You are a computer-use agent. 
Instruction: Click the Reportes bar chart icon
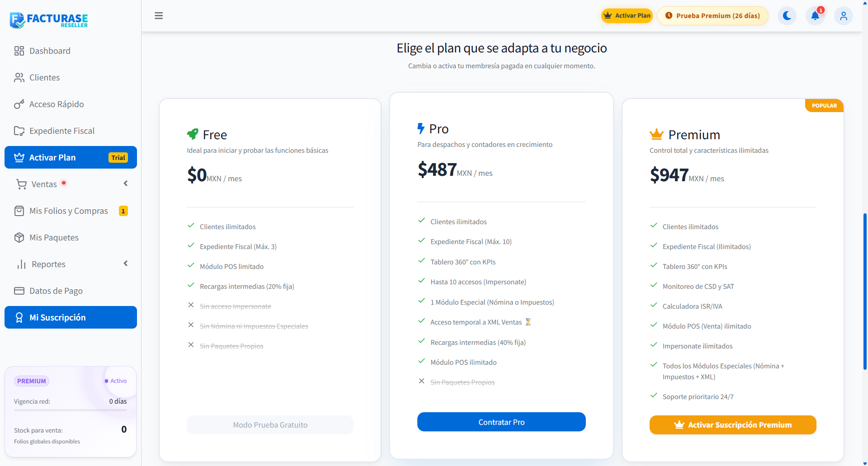pyautogui.click(x=21, y=264)
